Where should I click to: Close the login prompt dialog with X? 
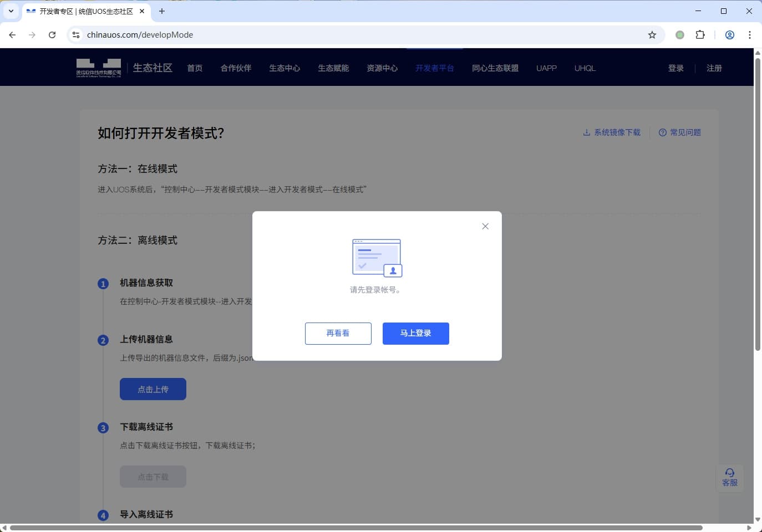485,226
